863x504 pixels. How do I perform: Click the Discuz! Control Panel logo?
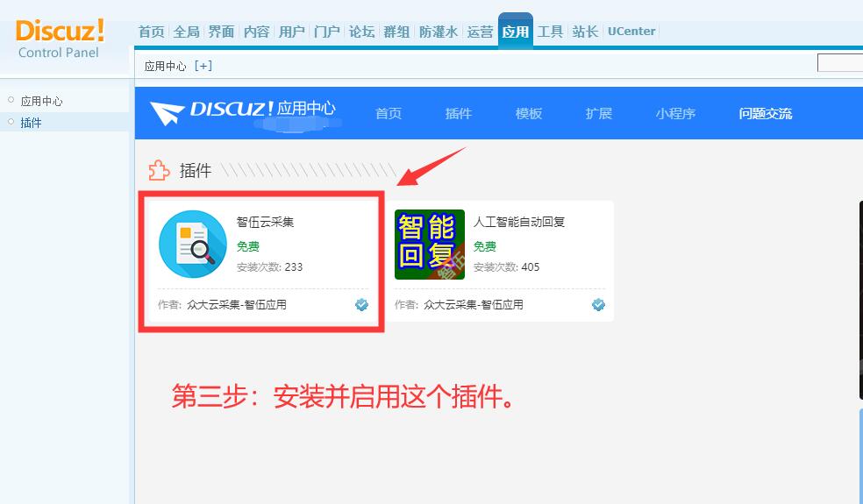pos(60,39)
